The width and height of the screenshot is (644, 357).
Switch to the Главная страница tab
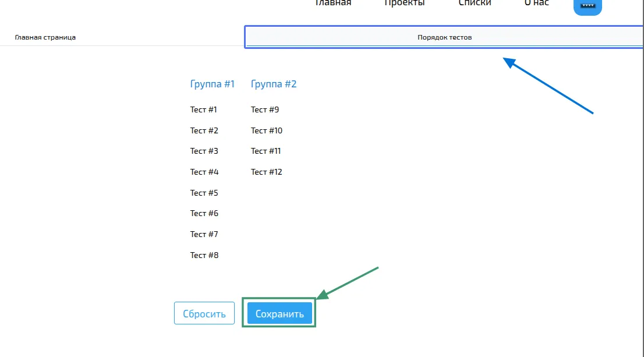click(x=45, y=37)
